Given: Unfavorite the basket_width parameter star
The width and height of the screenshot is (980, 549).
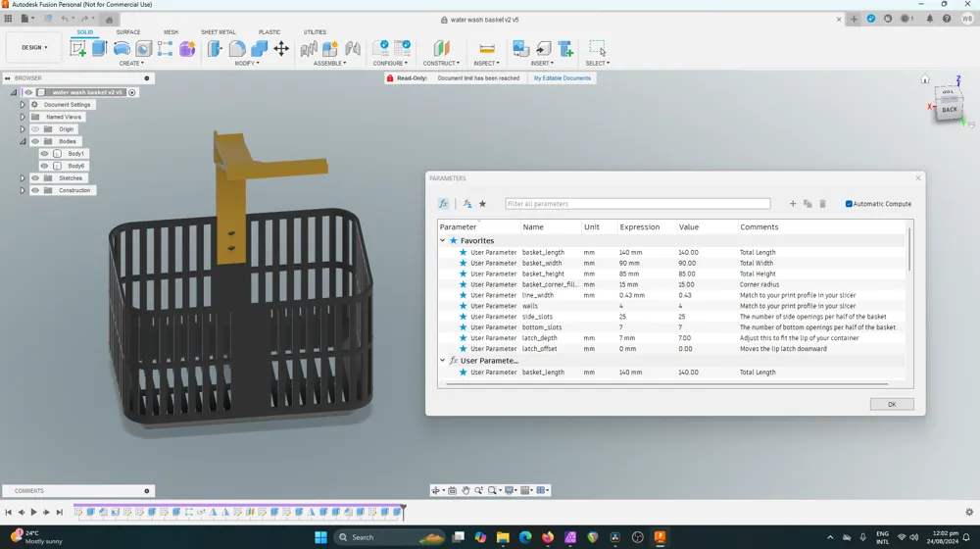Looking at the screenshot, I should click(x=464, y=264).
